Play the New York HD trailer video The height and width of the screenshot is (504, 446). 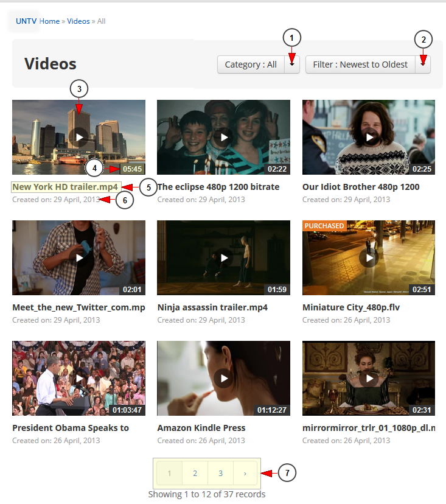tap(78, 137)
